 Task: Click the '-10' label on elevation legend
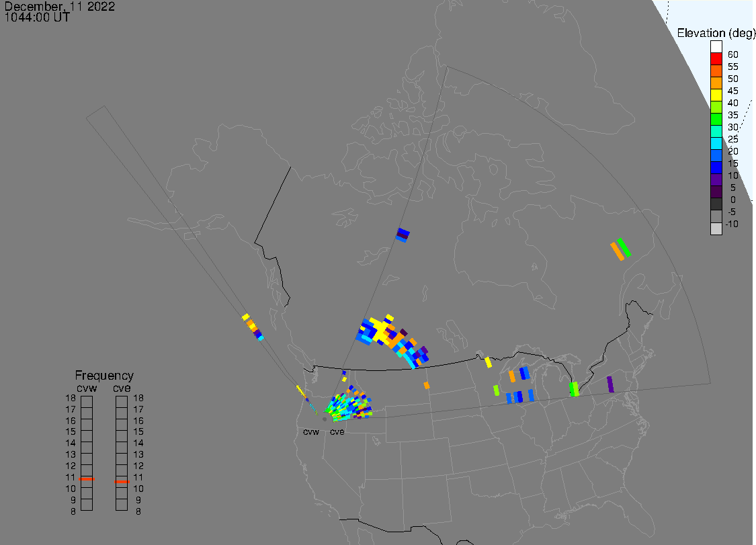(x=732, y=224)
